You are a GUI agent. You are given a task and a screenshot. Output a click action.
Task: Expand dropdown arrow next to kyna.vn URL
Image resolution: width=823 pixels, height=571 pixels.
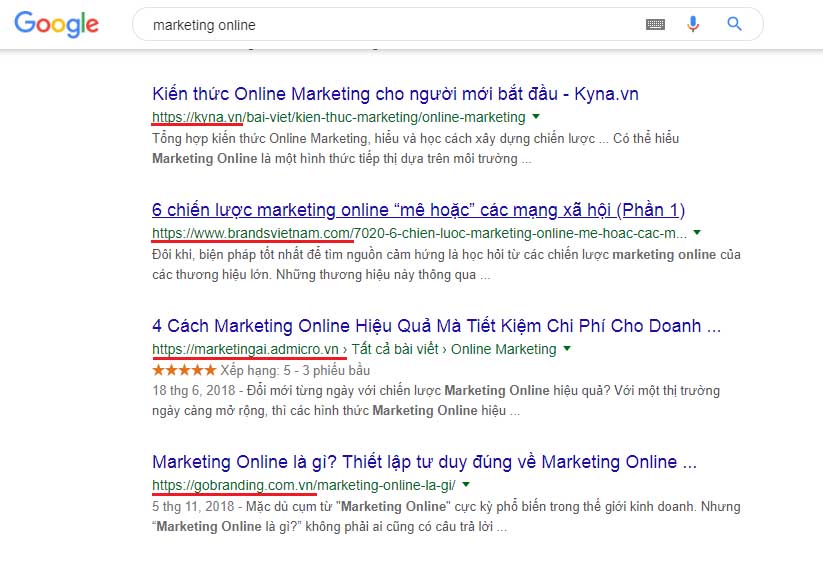pos(536,117)
